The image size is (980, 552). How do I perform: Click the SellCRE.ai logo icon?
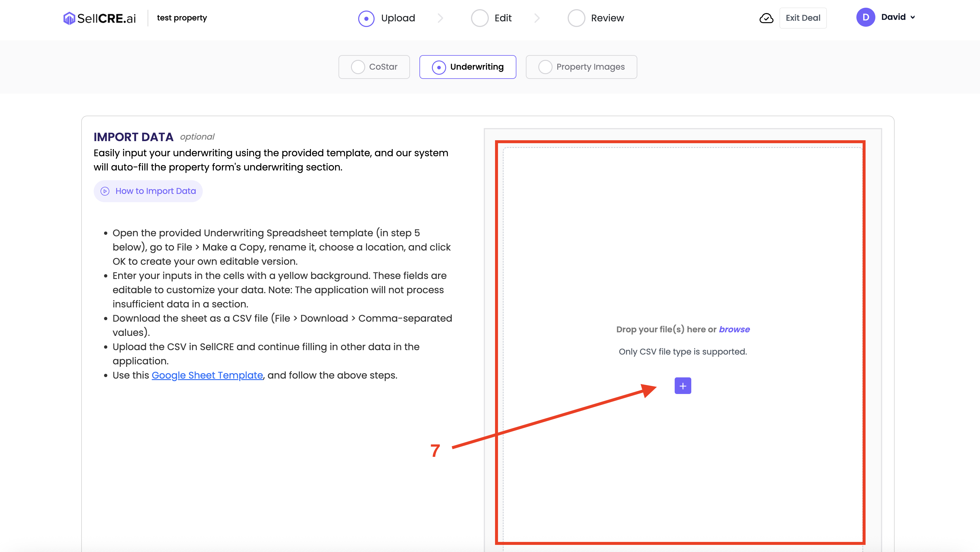click(69, 18)
